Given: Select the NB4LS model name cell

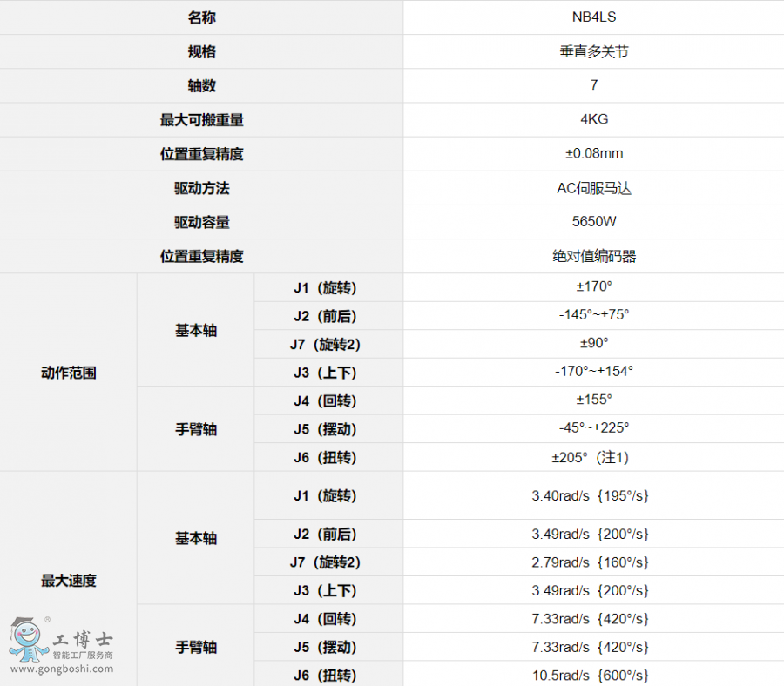Looking at the screenshot, I should click(x=593, y=17).
